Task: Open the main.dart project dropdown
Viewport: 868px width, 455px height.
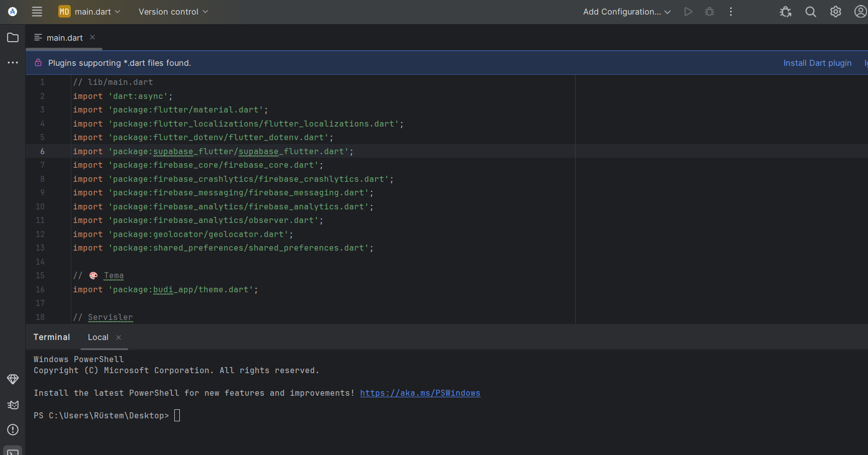Action: (x=89, y=12)
